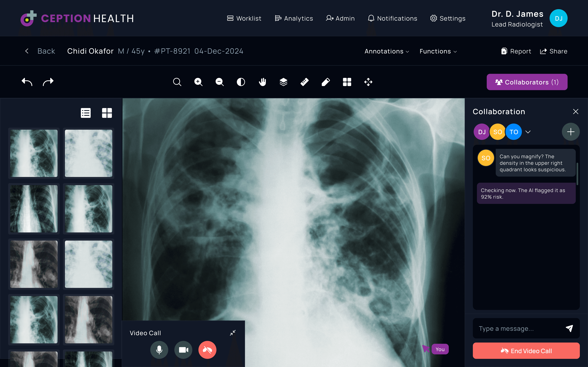Click the zoom in magnifier
The width and height of the screenshot is (588, 367).
pos(198,82)
